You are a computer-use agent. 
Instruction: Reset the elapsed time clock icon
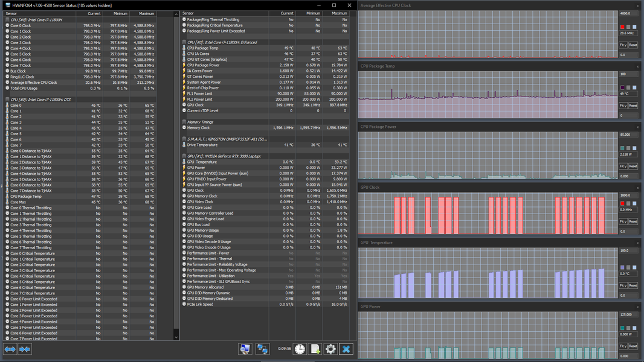point(300,349)
